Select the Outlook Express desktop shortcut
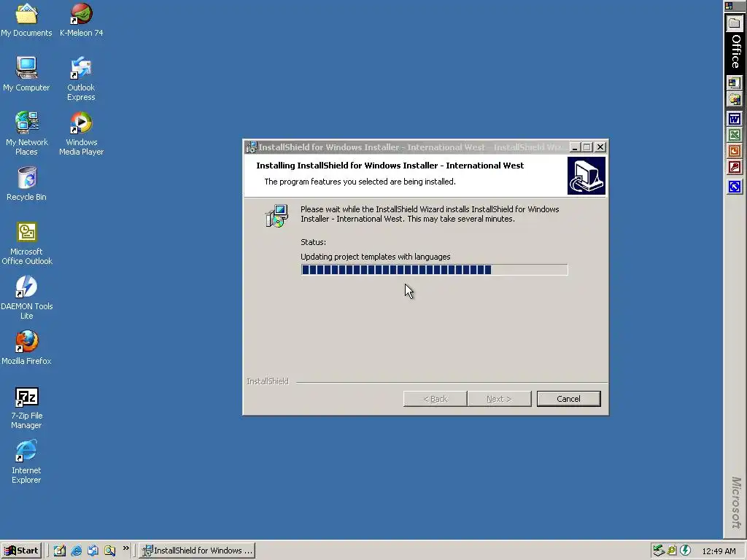 [81, 79]
